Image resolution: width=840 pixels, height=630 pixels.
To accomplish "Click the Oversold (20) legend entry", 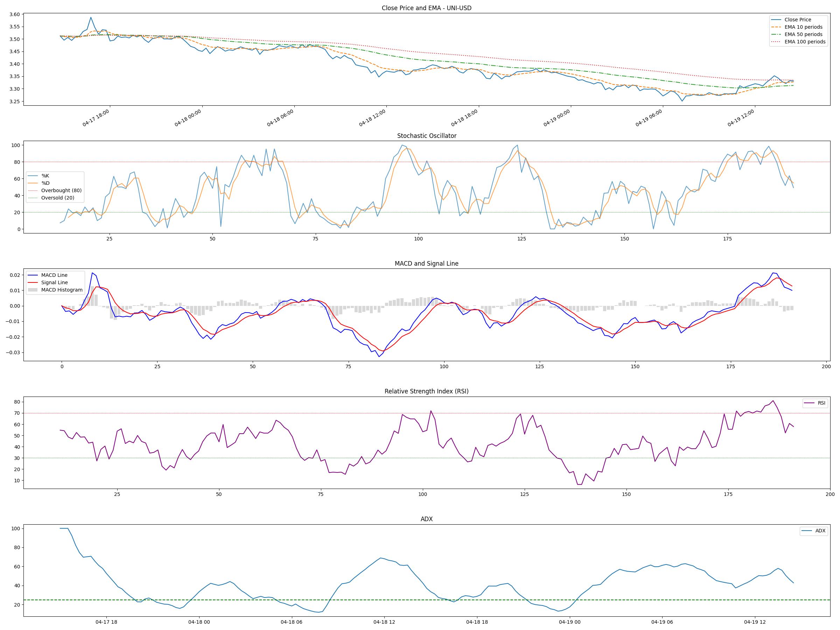I will click(58, 198).
